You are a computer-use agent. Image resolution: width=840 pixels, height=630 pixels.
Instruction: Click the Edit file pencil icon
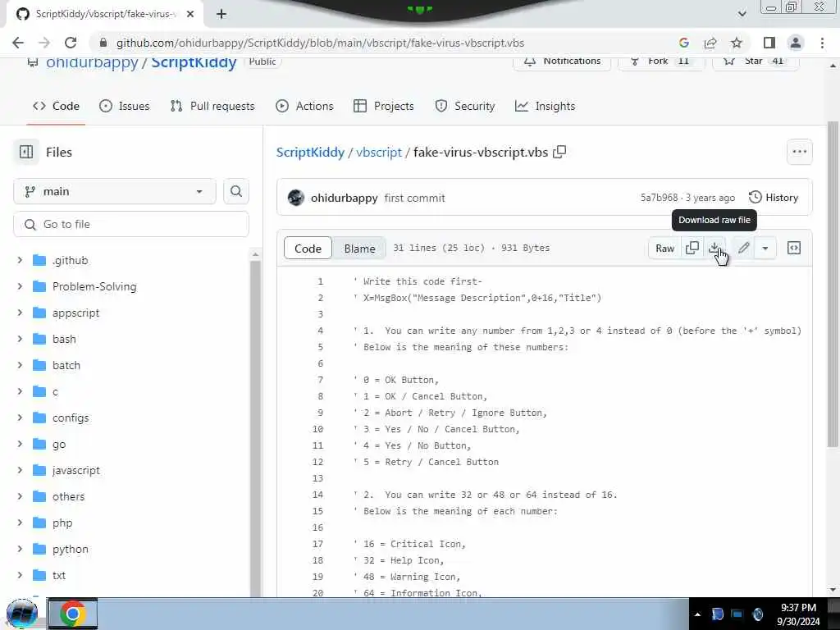[x=743, y=248]
